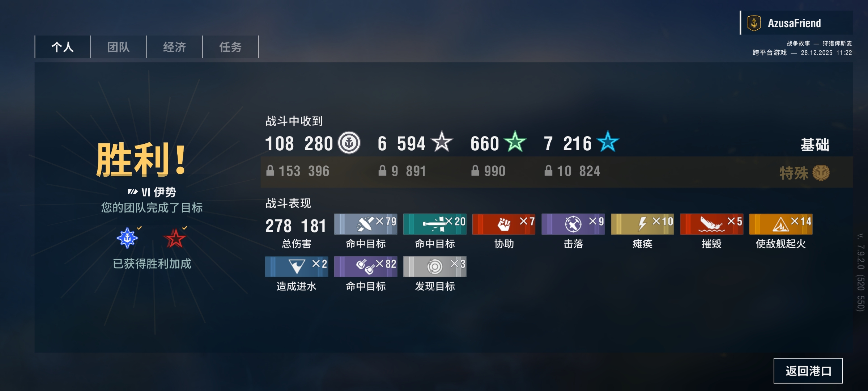Viewport: 868px width, 391px height.
Task: Click the red star victory bonus badge
Action: (x=175, y=238)
